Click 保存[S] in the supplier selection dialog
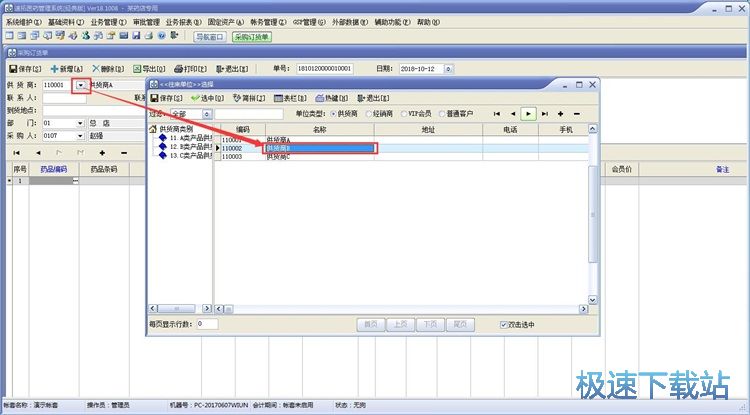The height and width of the screenshot is (415, 750). (166, 98)
